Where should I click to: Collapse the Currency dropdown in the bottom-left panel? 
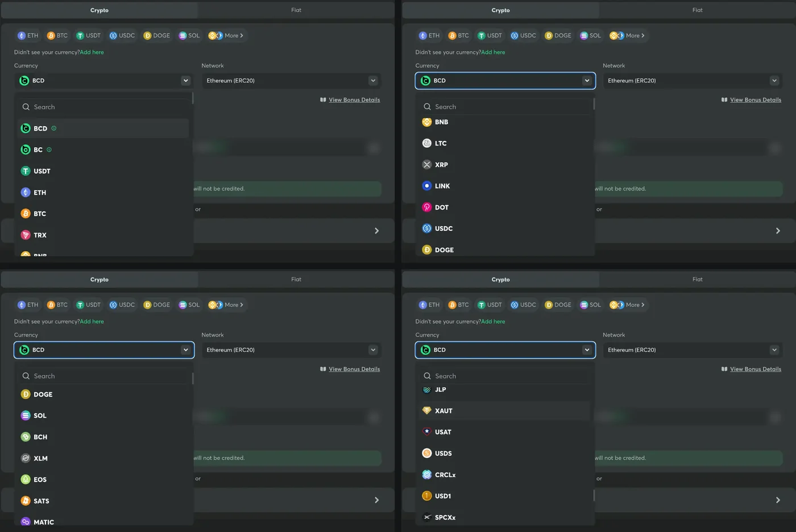pyautogui.click(x=104, y=350)
